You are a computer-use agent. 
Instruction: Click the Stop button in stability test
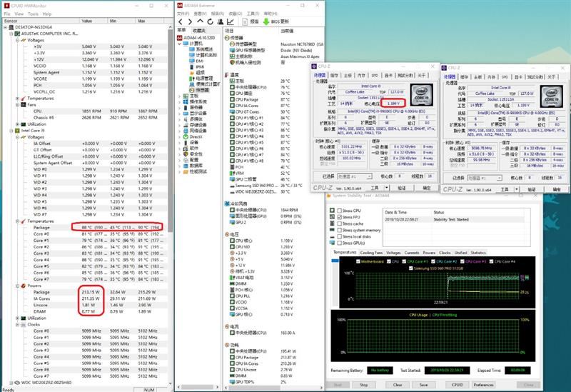[363, 385]
